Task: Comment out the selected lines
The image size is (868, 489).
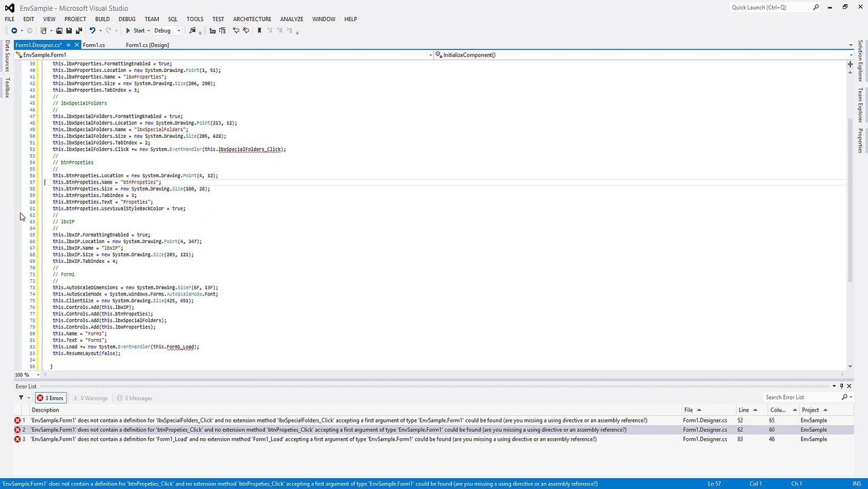Action: tap(236, 31)
